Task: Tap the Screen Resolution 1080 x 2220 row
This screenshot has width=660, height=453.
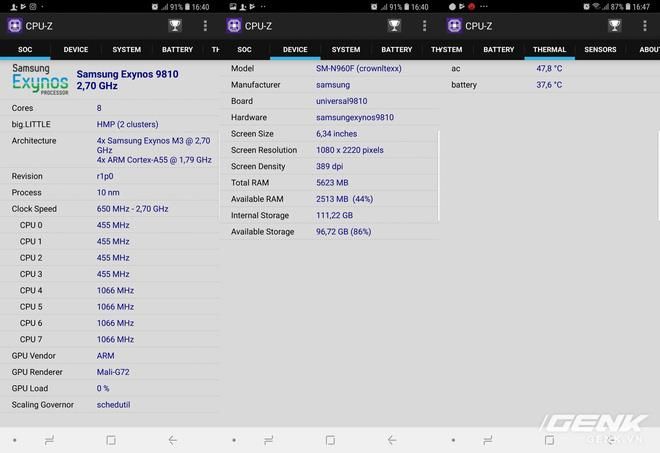Action: (x=330, y=150)
